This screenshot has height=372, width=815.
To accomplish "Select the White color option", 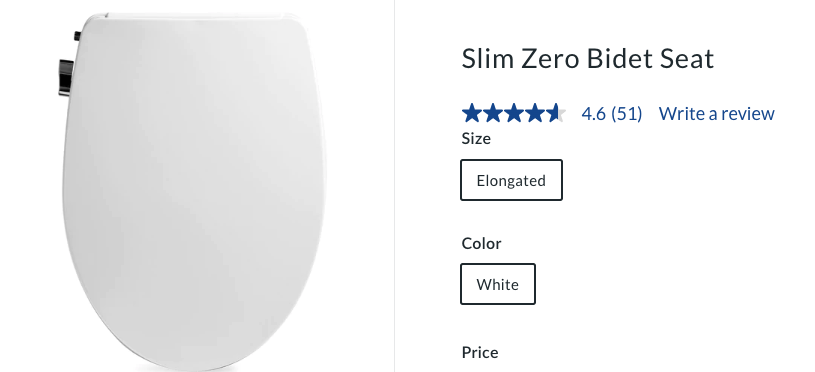I will pyautogui.click(x=498, y=284).
